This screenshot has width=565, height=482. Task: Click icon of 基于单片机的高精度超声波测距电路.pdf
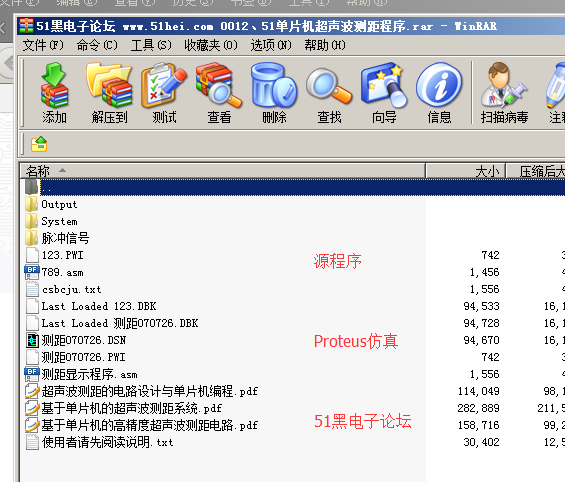(32, 425)
